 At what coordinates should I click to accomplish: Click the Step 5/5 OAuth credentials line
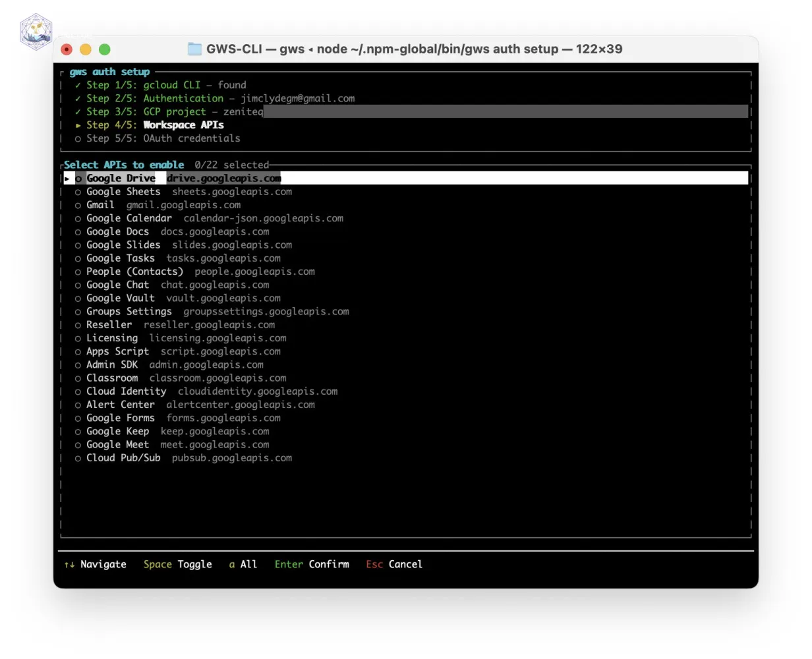click(x=158, y=138)
